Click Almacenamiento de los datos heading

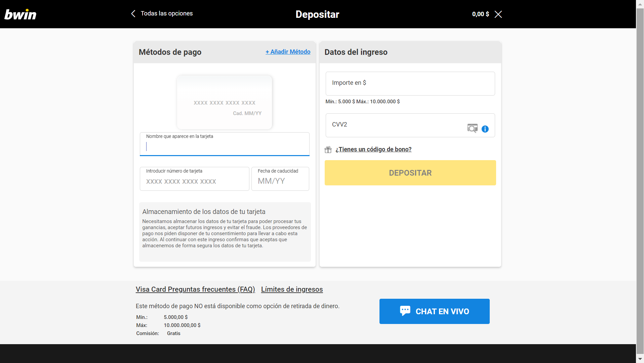204,212
